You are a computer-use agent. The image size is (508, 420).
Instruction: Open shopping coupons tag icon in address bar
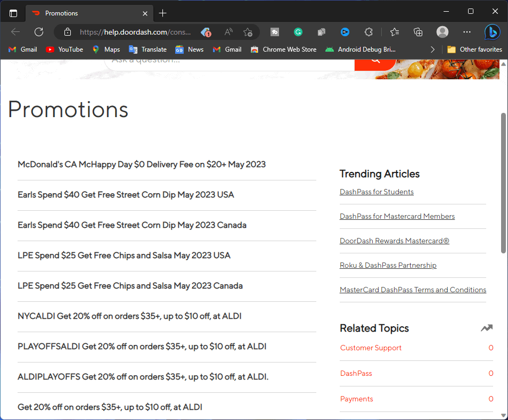206,32
